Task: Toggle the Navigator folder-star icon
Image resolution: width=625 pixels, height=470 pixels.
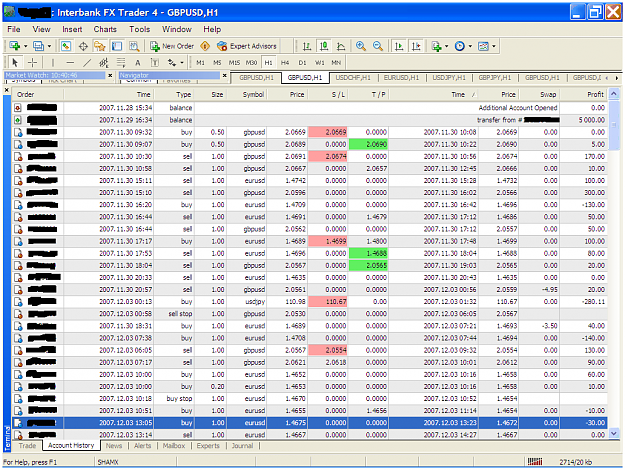Action: tap(99, 46)
